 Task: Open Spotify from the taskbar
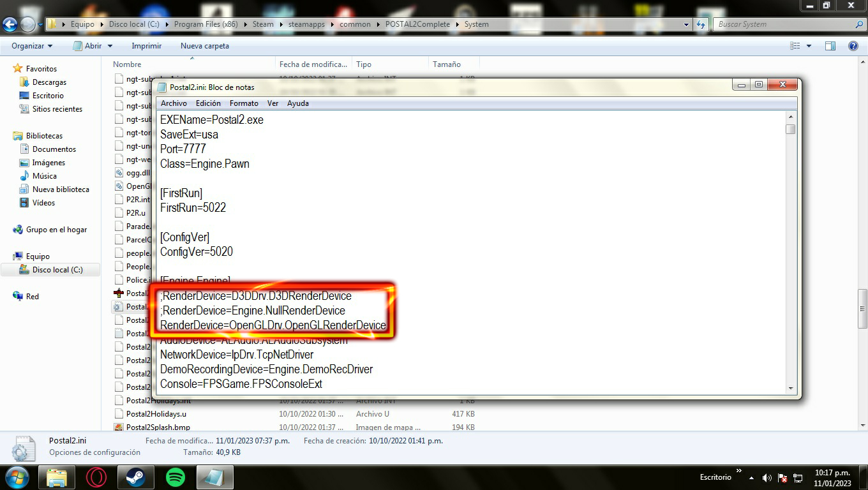pyautogui.click(x=175, y=477)
